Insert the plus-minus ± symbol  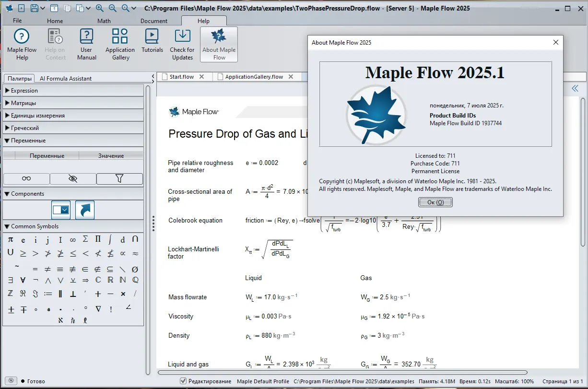point(11,309)
